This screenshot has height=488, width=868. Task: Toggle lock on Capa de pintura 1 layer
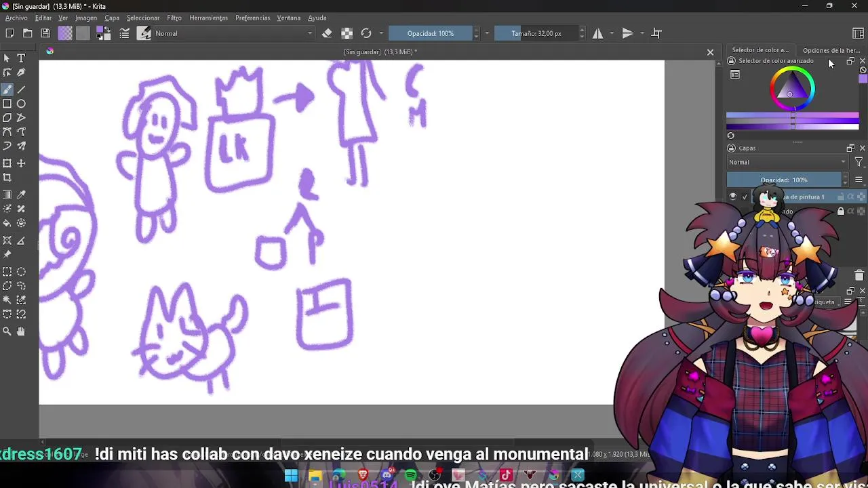click(841, 197)
